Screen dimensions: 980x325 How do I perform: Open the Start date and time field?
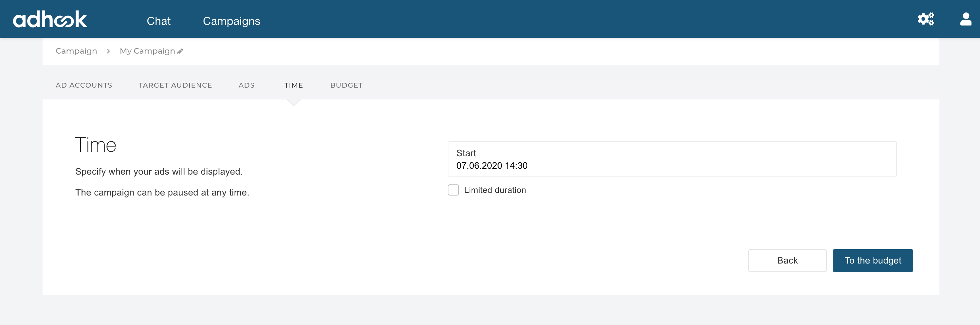671,159
